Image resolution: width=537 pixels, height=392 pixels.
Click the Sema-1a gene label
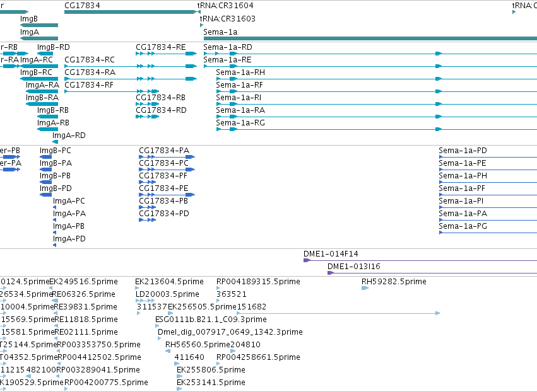point(220,32)
